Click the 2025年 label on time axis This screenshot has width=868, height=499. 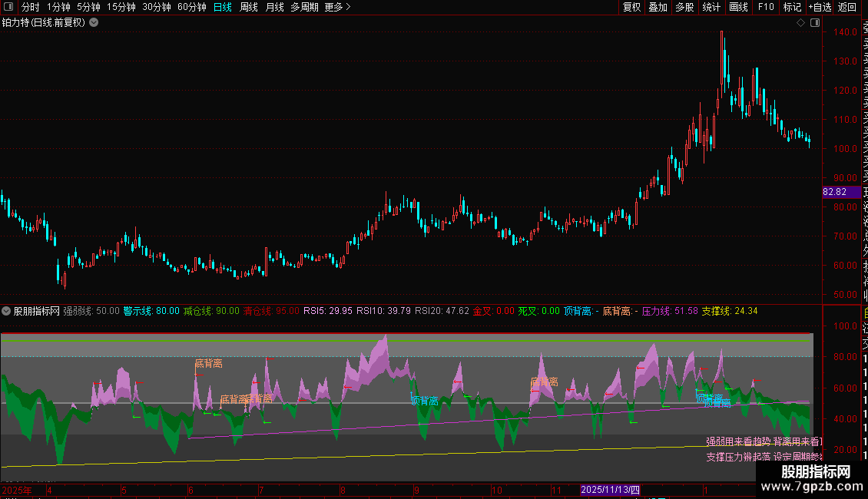17,490
